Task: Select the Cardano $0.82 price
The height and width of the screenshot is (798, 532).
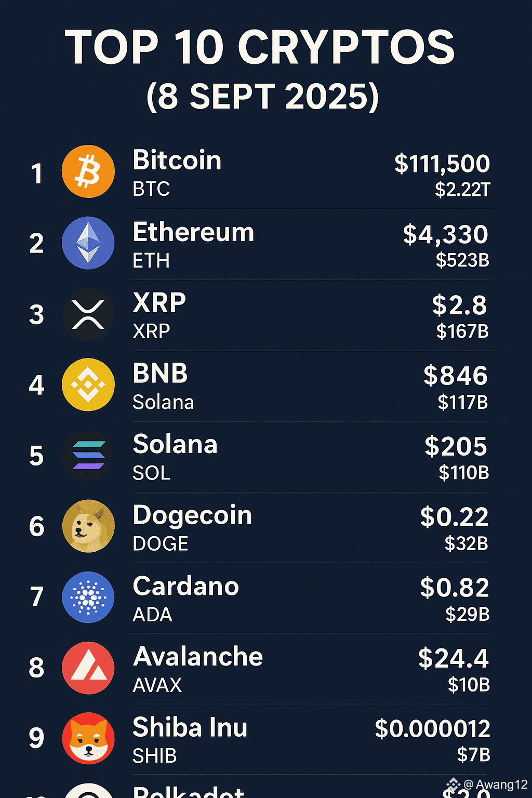Action: [455, 588]
